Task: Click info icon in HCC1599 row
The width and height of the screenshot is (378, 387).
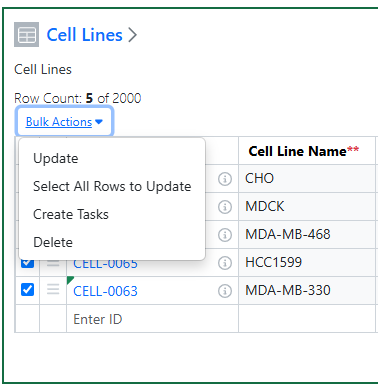Action: 225,263
